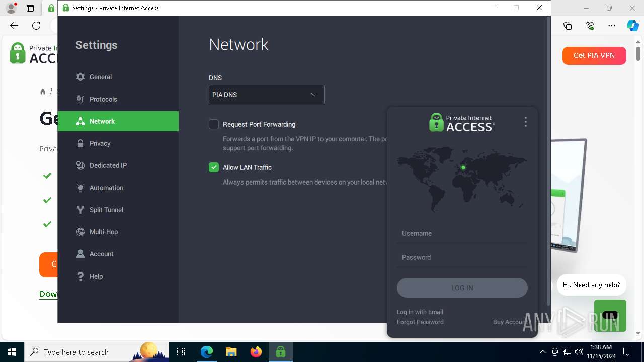Uncheck the Allow LAN Traffic checkbox

click(214, 167)
